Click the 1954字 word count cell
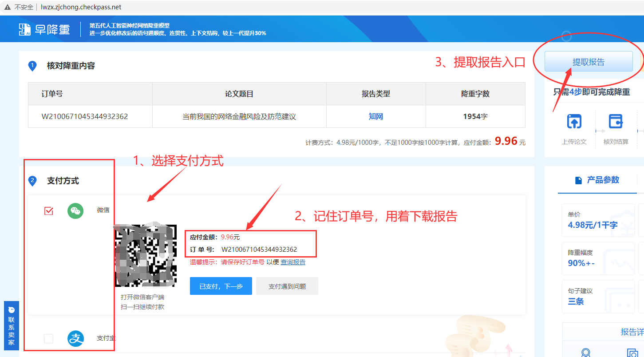 [475, 116]
